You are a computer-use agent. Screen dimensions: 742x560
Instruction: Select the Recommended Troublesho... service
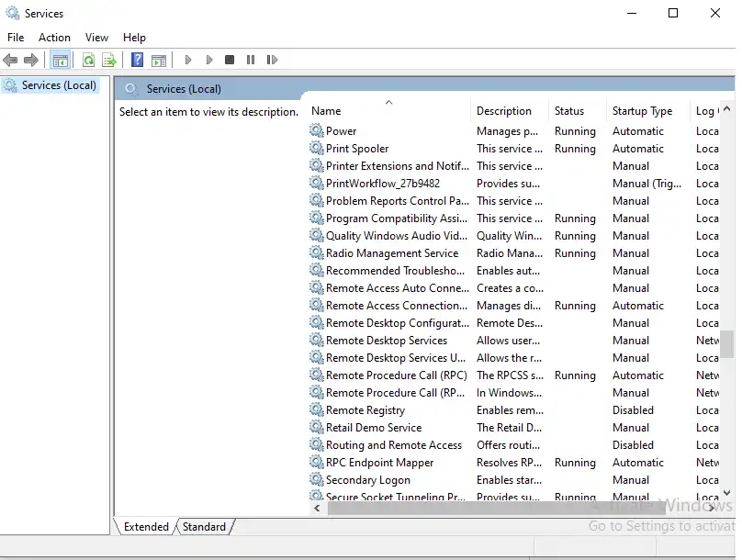tap(395, 271)
